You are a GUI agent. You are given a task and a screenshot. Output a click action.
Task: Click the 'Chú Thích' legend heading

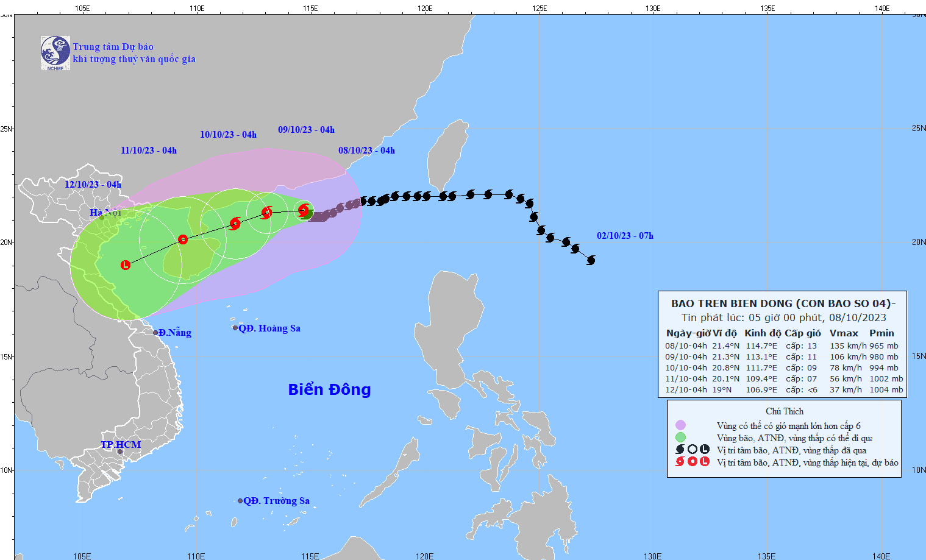(x=785, y=411)
